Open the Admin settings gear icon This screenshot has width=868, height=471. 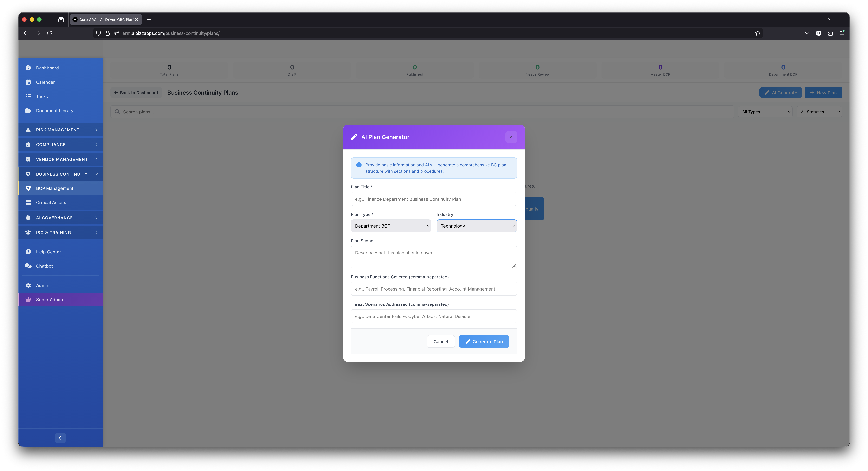(28, 285)
